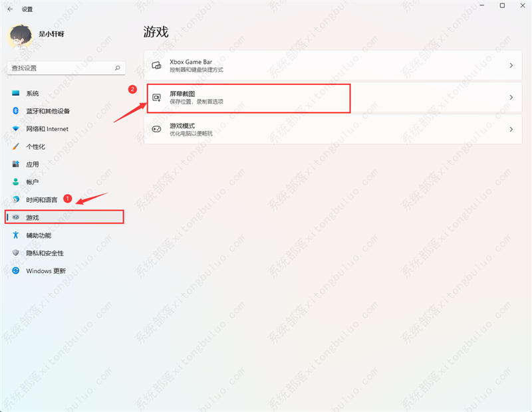Screen dimensions: 532x412
Task: Open the 游戏模式 game mode icon
Action: [x=156, y=130]
